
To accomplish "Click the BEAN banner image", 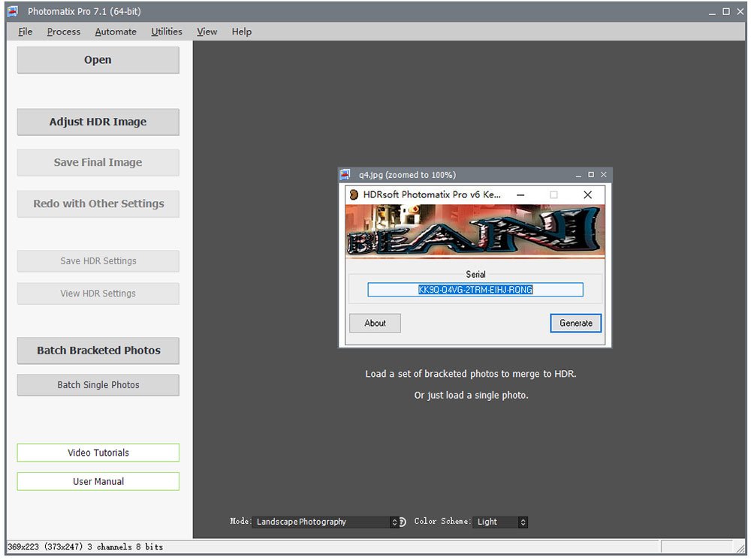I will click(475, 231).
